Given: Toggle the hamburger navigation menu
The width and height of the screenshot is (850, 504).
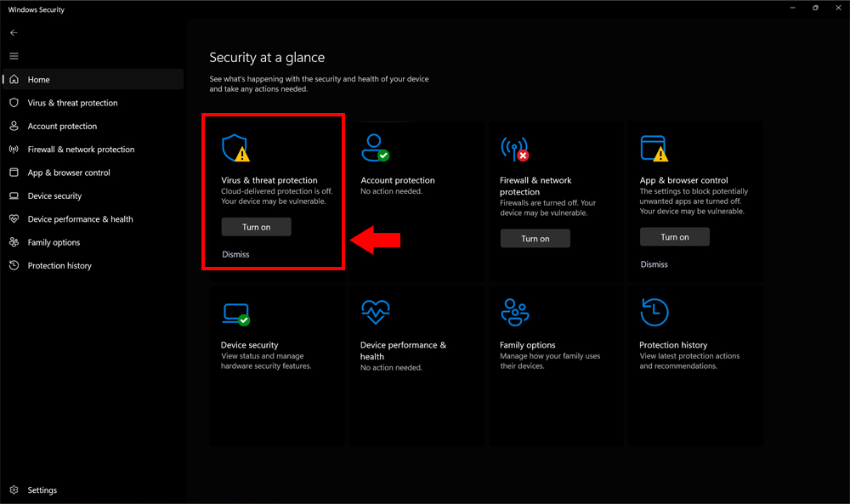Looking at the screenshot, I should pyautogui.click(x=14, y=56).
